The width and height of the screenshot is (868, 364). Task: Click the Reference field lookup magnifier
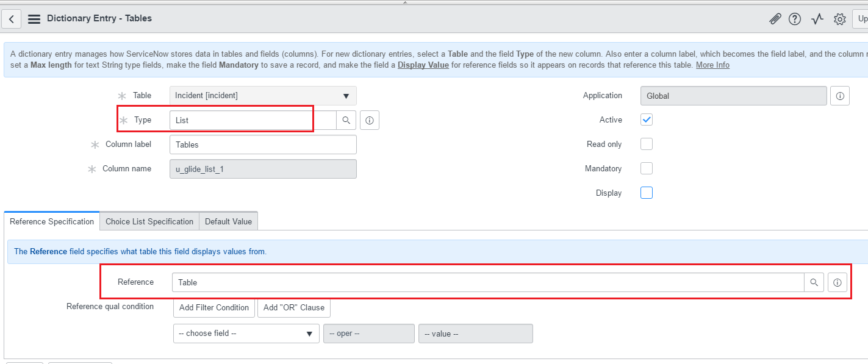pyautogui.click(x=814, y=282)
